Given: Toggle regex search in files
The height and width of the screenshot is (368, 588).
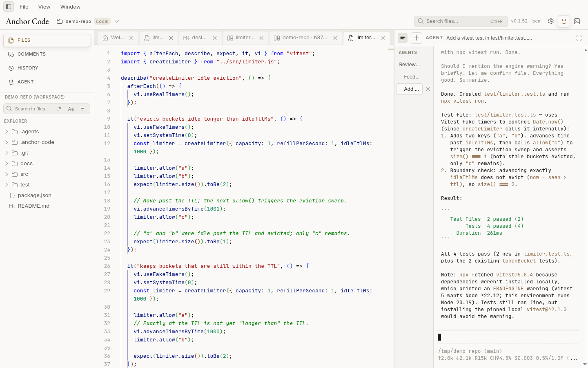Looking at the screenshot, I should (59, 109).
